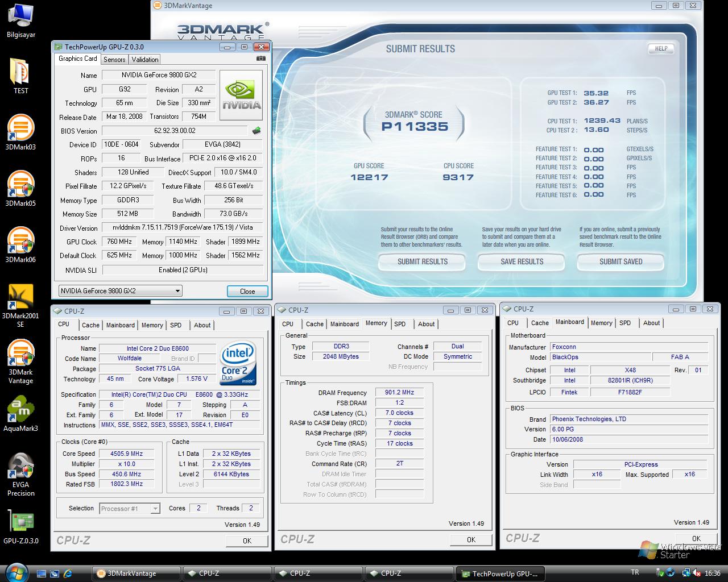Launch 3DMark2001 SE desktop shortcut
The width and height of the screenshot is (728, 582).
pos(20,306)
